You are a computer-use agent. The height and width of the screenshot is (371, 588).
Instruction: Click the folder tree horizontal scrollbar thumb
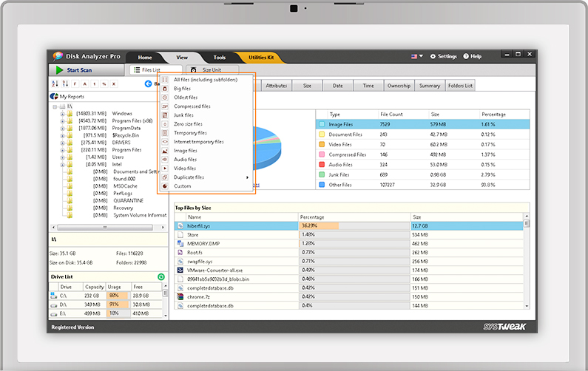[105, 227]
